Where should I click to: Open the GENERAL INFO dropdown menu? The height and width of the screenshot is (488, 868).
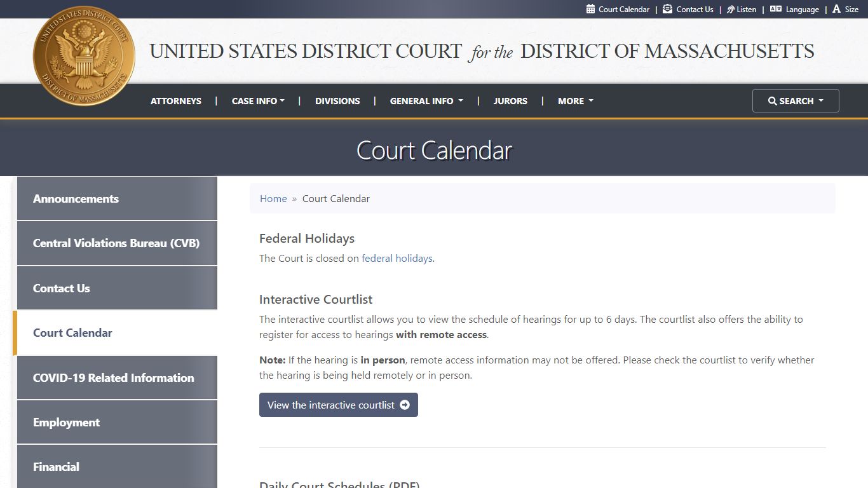point(426,100)
